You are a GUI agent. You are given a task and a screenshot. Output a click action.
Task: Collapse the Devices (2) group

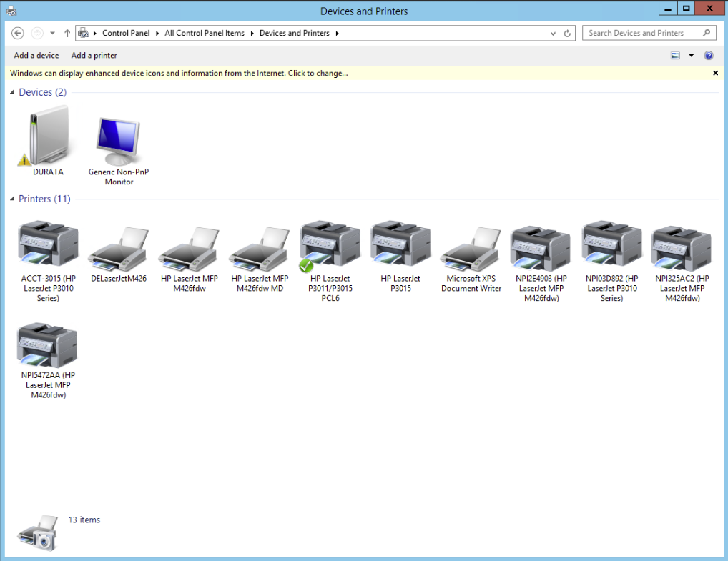point(13,93)
